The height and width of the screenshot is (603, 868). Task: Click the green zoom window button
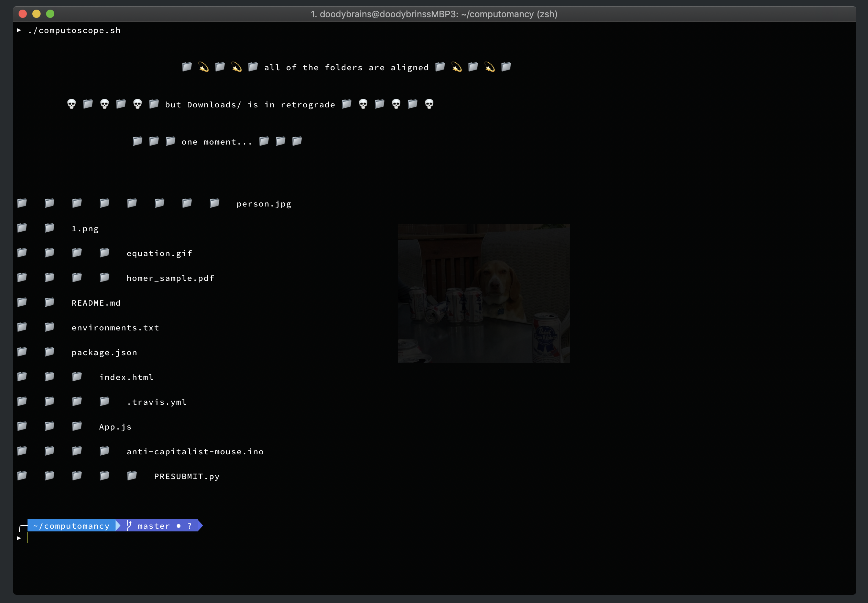[50, 14]
